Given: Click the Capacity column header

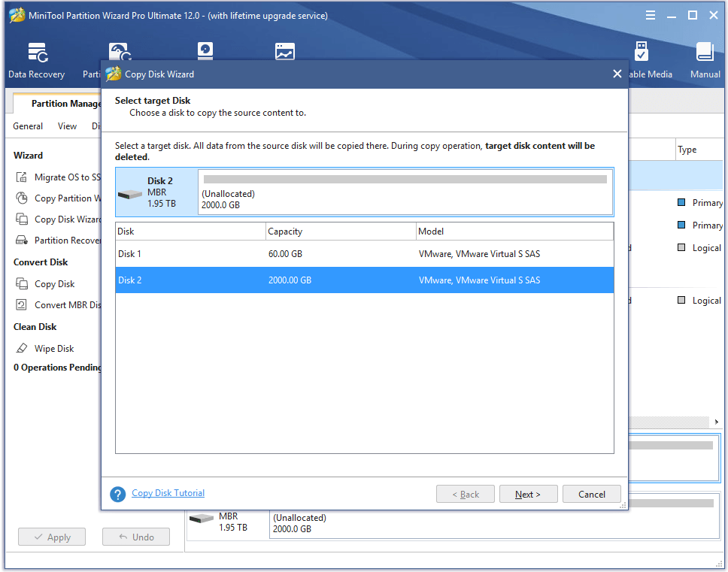Looking at the screenshot, I should coord(341,231).
